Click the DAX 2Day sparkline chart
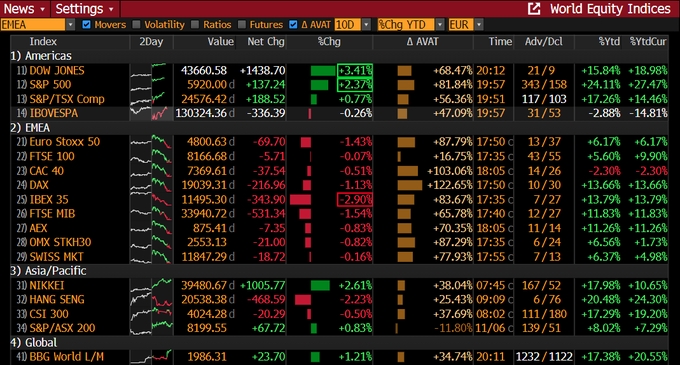This screenshot has height=365, width=680. (150, 185)
